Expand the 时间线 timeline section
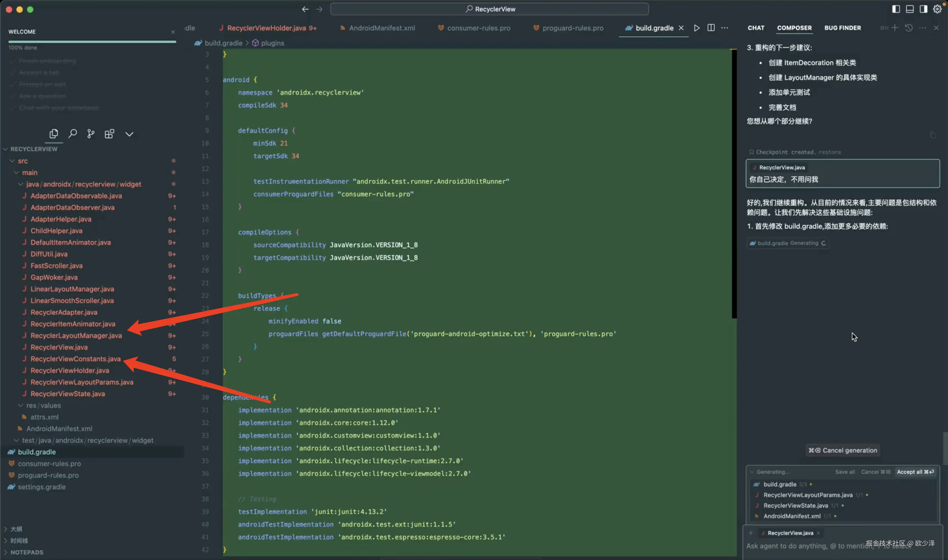Screen dimensions: 948x560 pyautogui.click(x=19, y=541)
